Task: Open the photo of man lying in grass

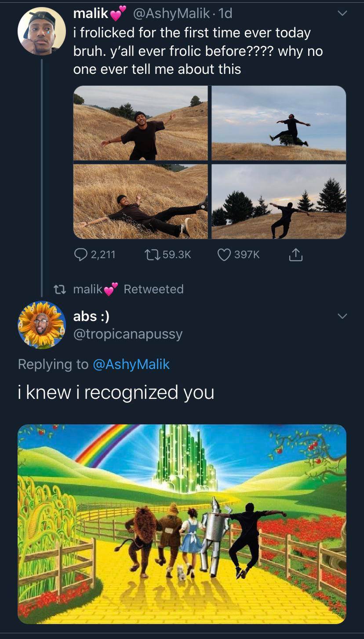Action: pos(140,201)
